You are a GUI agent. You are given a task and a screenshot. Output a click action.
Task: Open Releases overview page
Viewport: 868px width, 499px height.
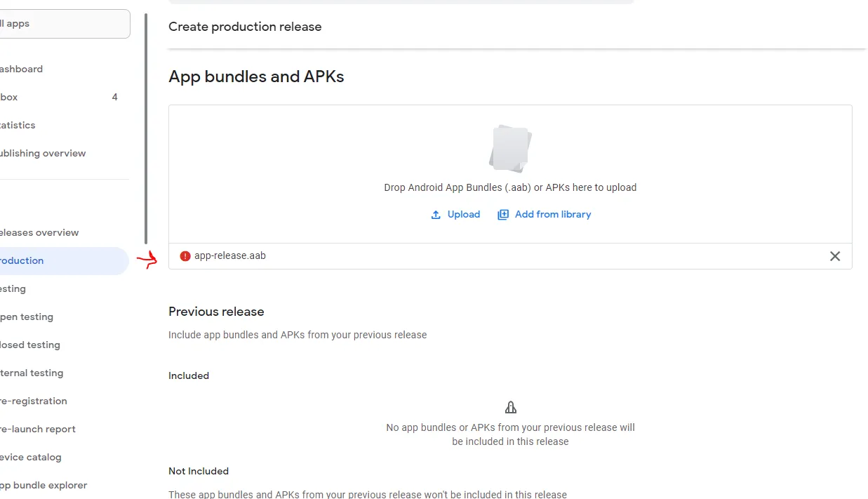tap(40, 232)
